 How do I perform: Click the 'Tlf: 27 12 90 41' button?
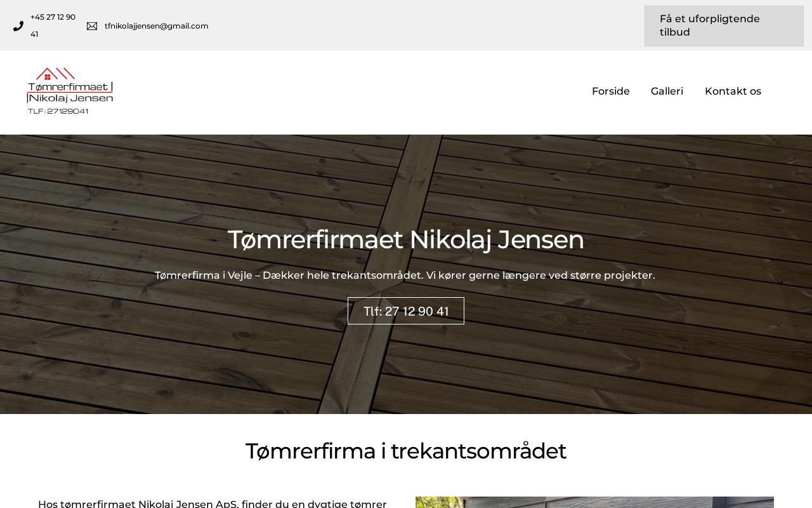[406, 311]
